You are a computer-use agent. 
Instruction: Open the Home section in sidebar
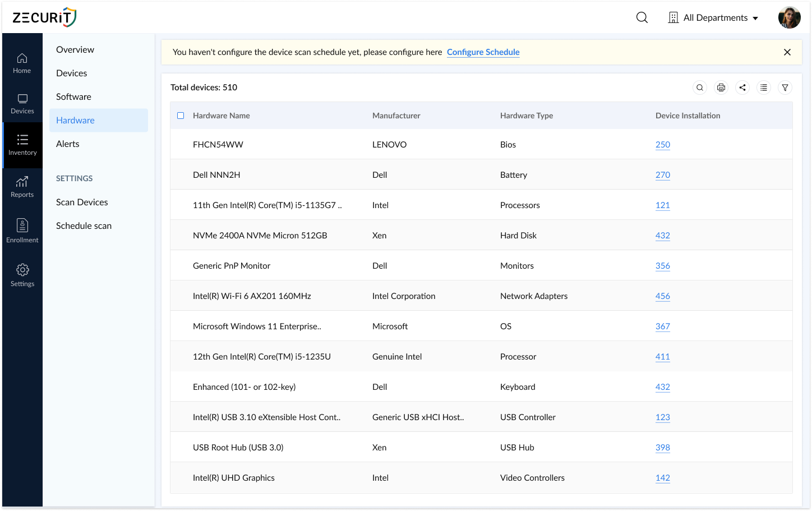22,63
